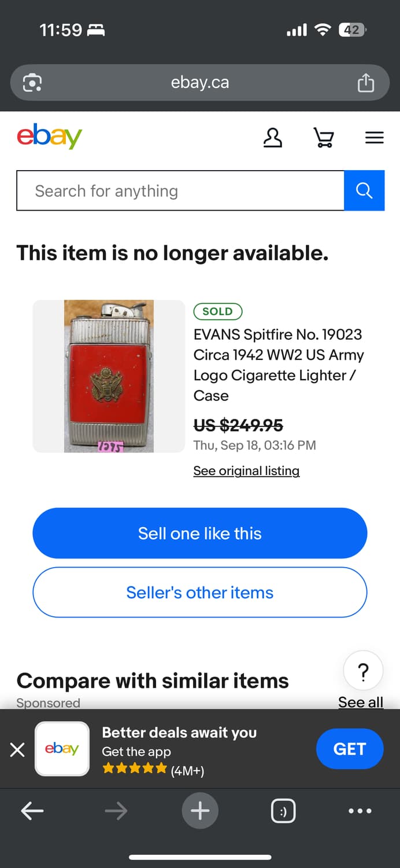This screenshot has width=400, height=868.
Task: Open the ebay account profile icon
Action: point(273,138)
